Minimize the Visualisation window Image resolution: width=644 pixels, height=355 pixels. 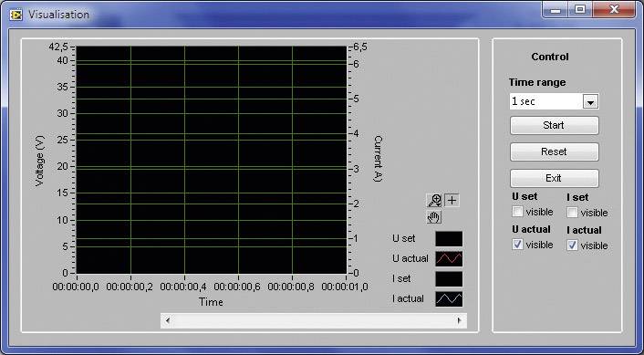pos(556,9)
